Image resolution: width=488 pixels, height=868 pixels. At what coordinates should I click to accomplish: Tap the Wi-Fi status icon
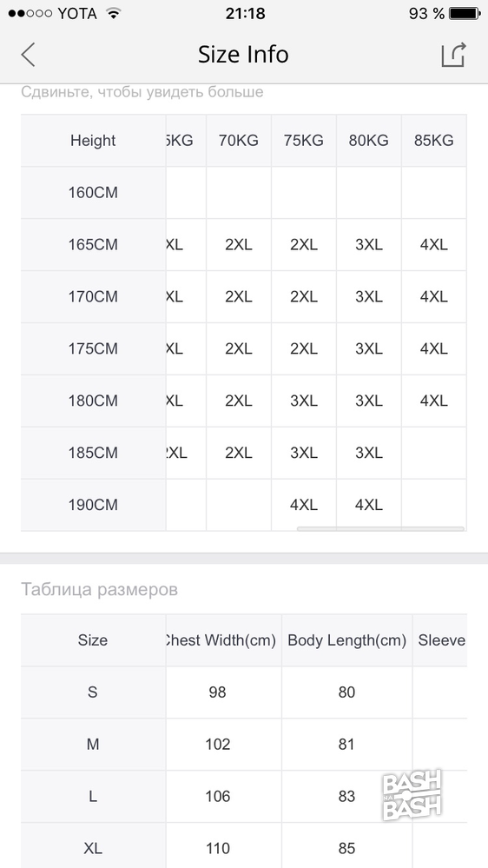tap(114, 13)
